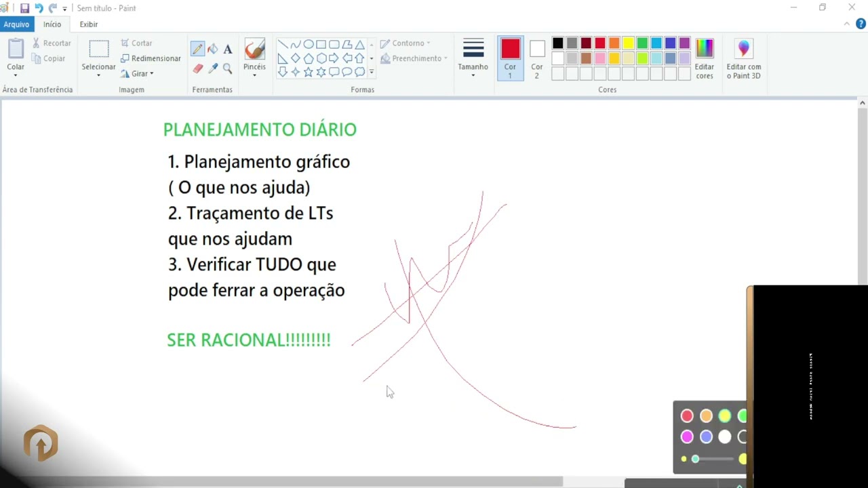Click Editar cores button

pyautogui.click(x=705, y=59)
